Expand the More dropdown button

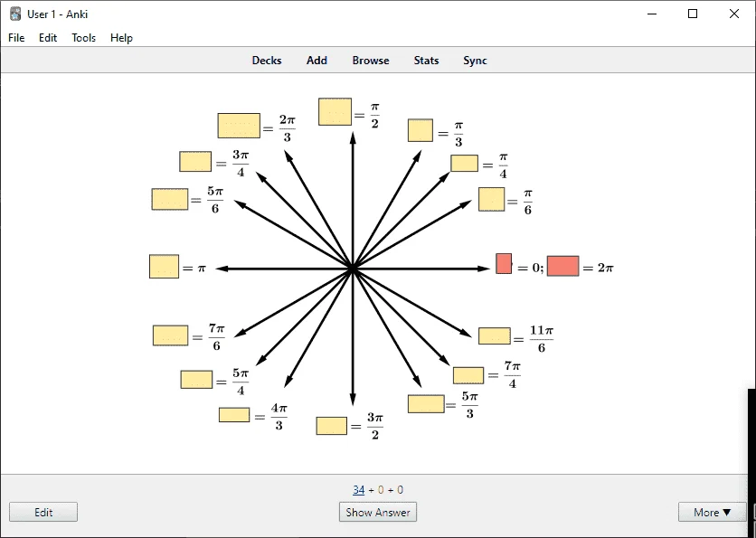(712, 512)
